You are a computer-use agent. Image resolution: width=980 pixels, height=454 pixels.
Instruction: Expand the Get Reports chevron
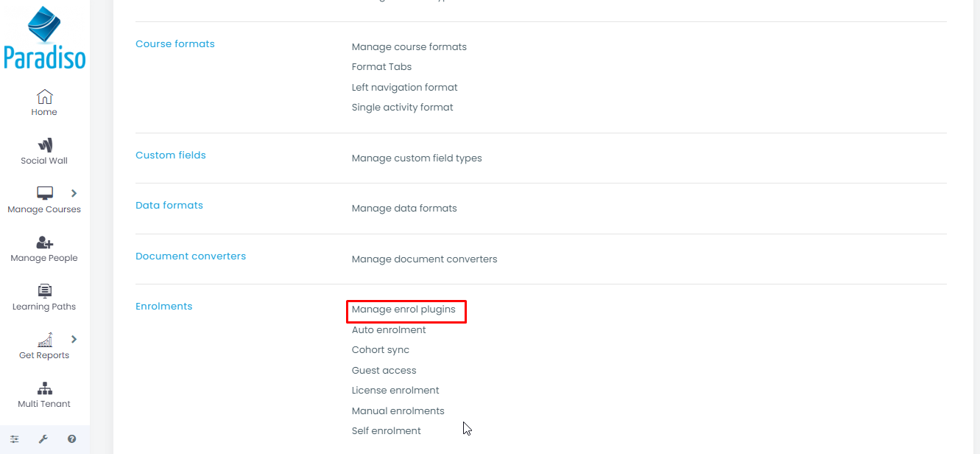[x=74, y=339]
